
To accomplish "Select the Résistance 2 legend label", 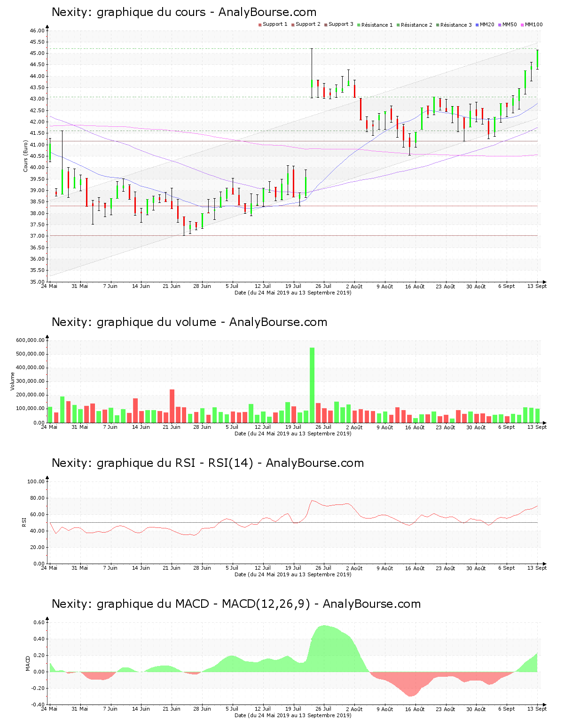I will click(x=416, y=25).
